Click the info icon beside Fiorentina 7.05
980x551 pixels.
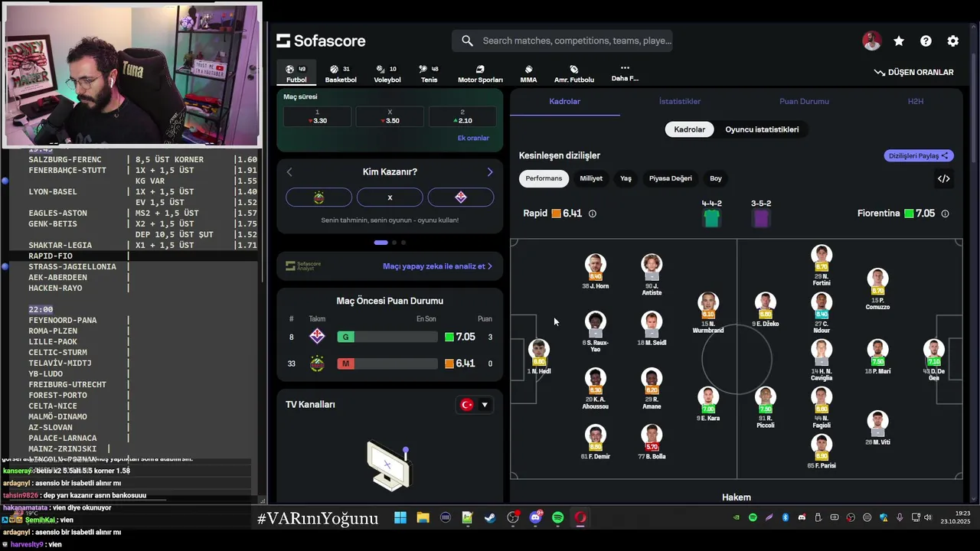tap(945, 214)
